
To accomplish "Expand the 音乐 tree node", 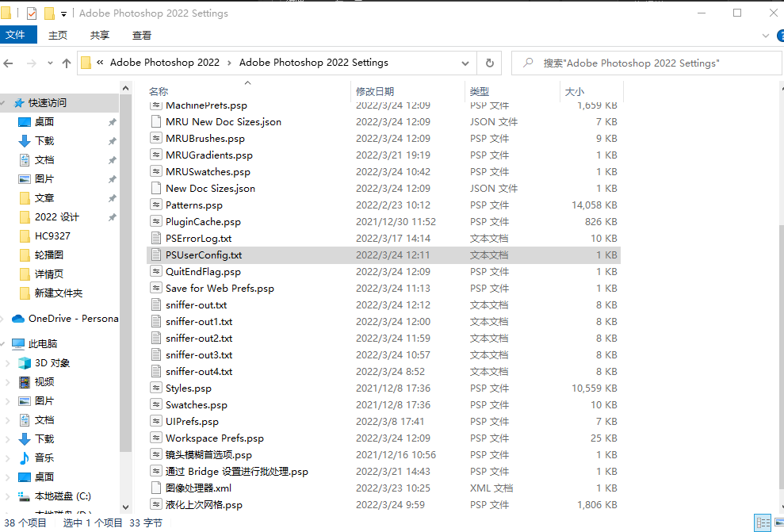I will [7, 458].
